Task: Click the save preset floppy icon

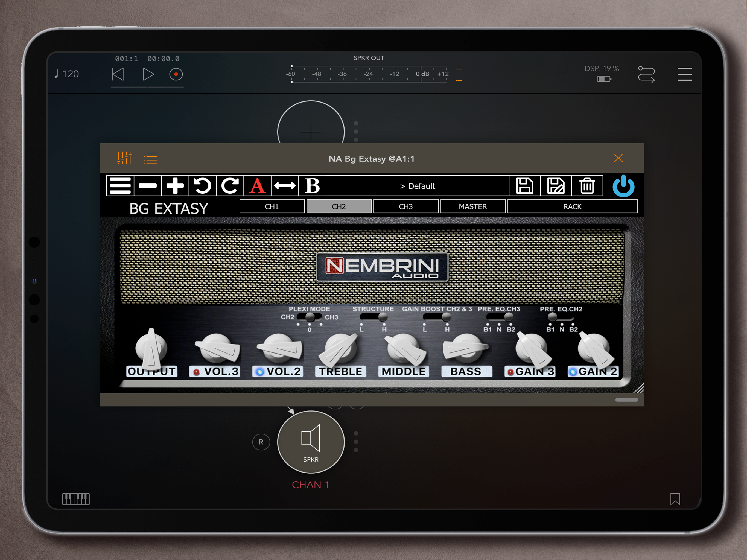Action: pos(524,186)
